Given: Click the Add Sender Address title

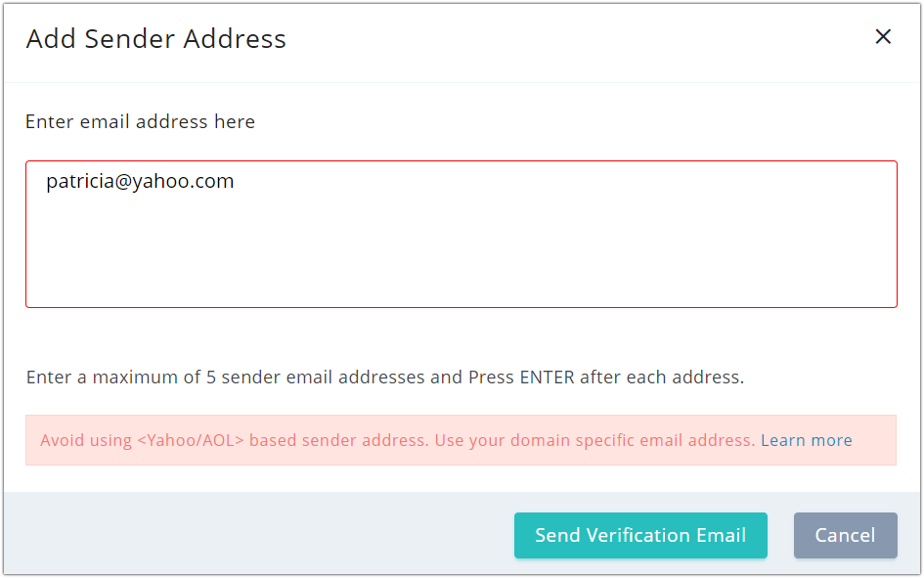Looking at the screenshot, I should coord(156,39).
